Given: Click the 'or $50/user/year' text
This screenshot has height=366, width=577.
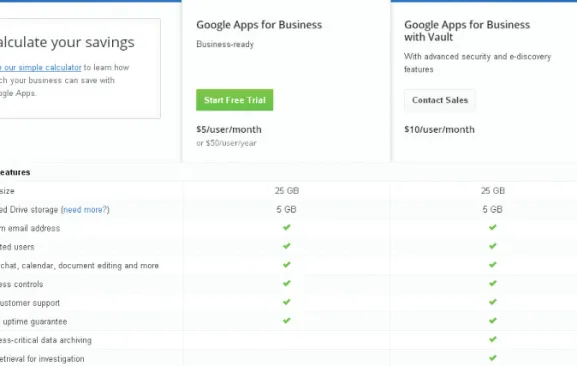Looking at the screenshot, I should [x=226, y=143].
